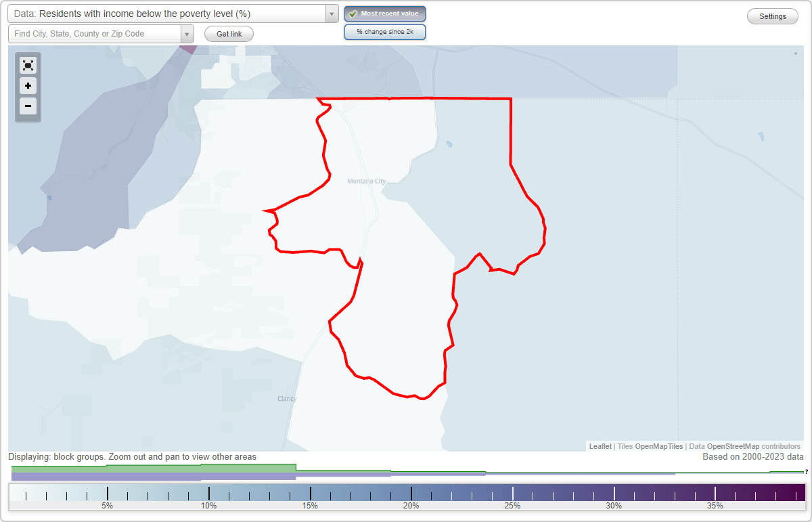812x522 pixels.
Task: Expand the location search dropdown arrow
Action: pos(187,34)
